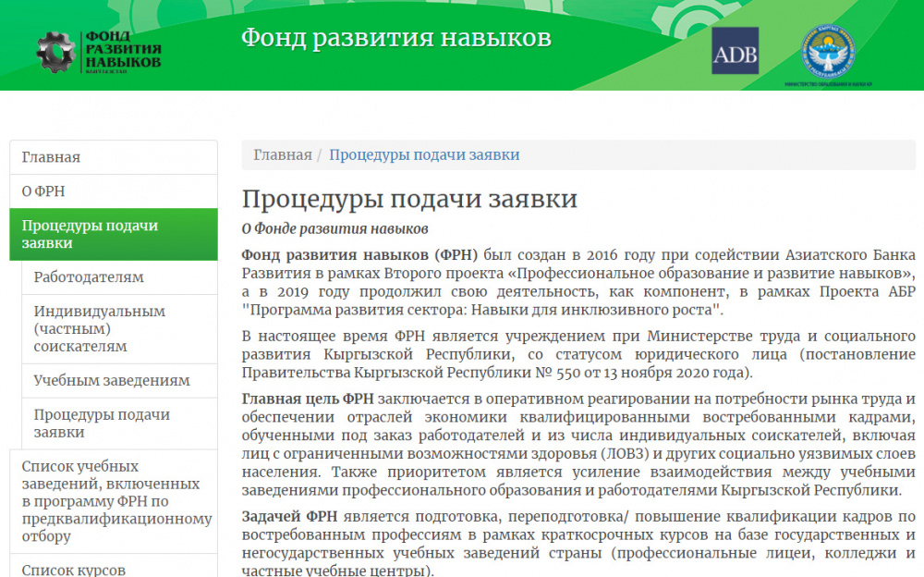Click the bold phrase Главная цель ФРН
Screen dimensions: 924x577
point(306,399)
